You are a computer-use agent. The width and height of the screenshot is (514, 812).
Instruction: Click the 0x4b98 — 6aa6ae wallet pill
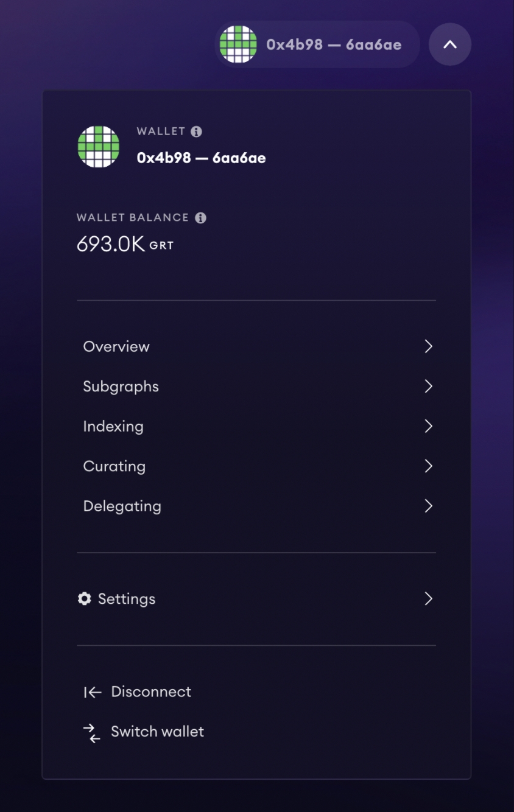[x=317, y=44]
